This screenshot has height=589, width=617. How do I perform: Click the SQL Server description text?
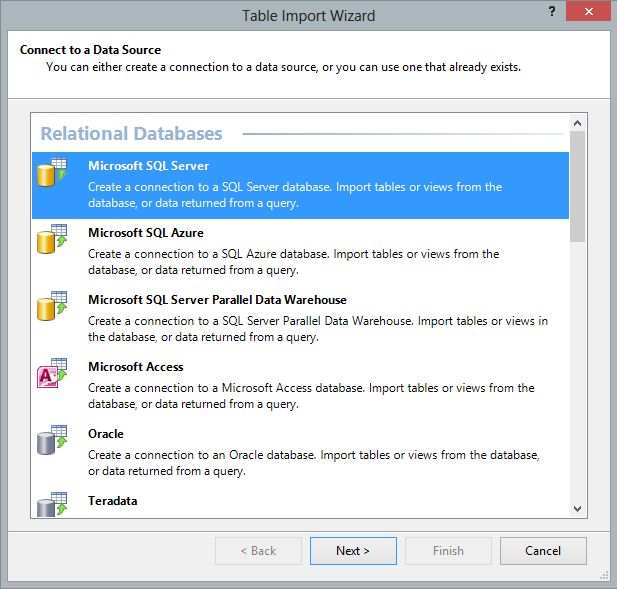coord(295,195)
